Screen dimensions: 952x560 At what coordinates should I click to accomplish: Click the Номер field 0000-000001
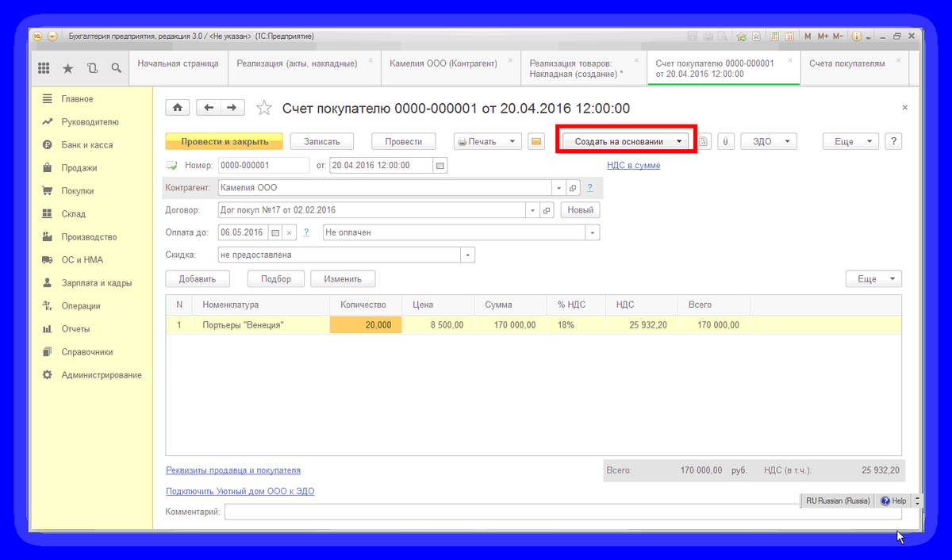point(263,165)
